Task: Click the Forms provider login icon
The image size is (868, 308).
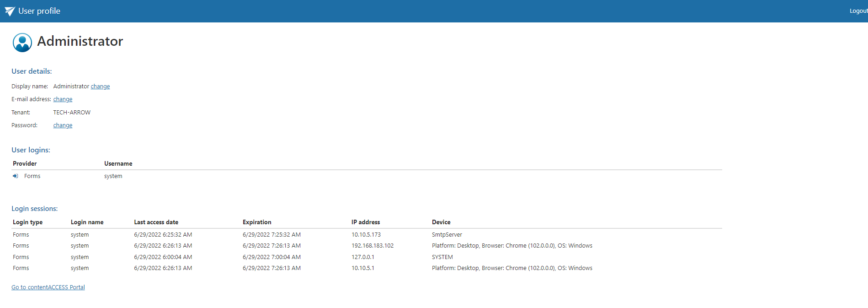Action: [x=16, y=176]
